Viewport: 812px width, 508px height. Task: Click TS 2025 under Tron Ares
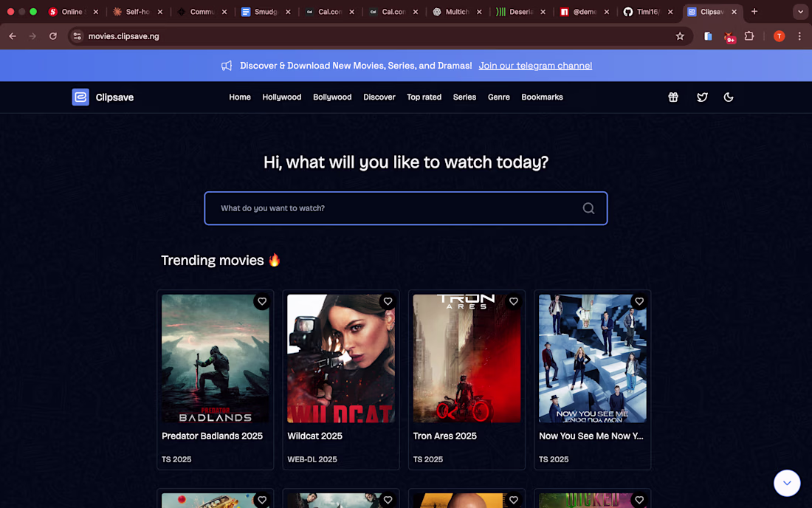pos(427,459)
